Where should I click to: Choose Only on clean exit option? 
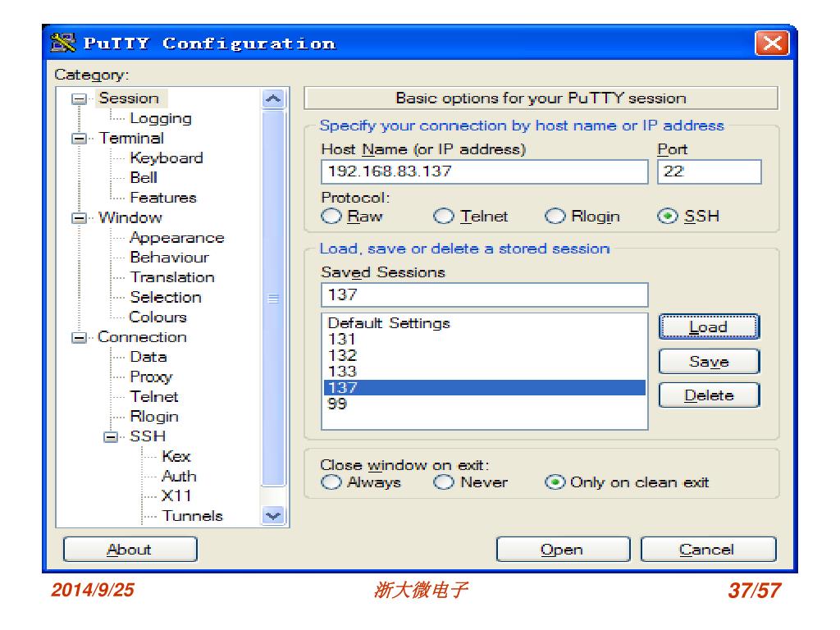click(555, 482)
